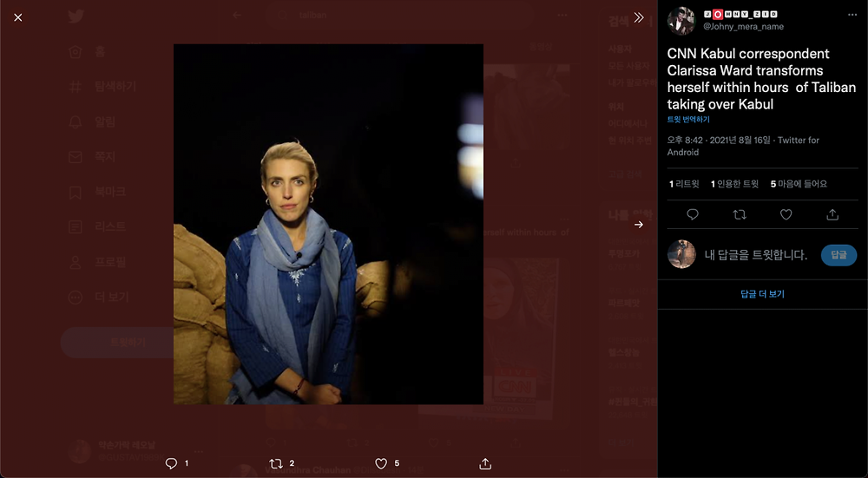Open @Johny_mera_name author profile avatar
868x478 pixels.
click(x=681, y=21)
